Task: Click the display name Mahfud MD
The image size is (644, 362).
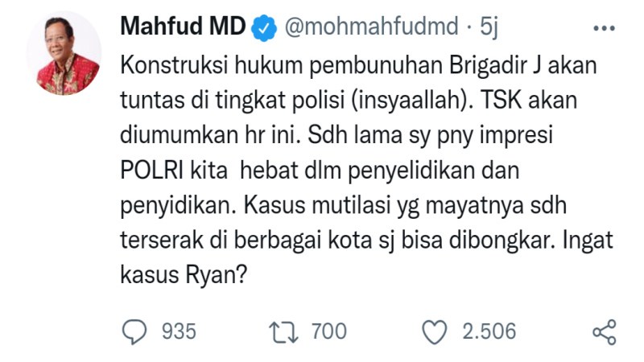Action: coord(182,27)
